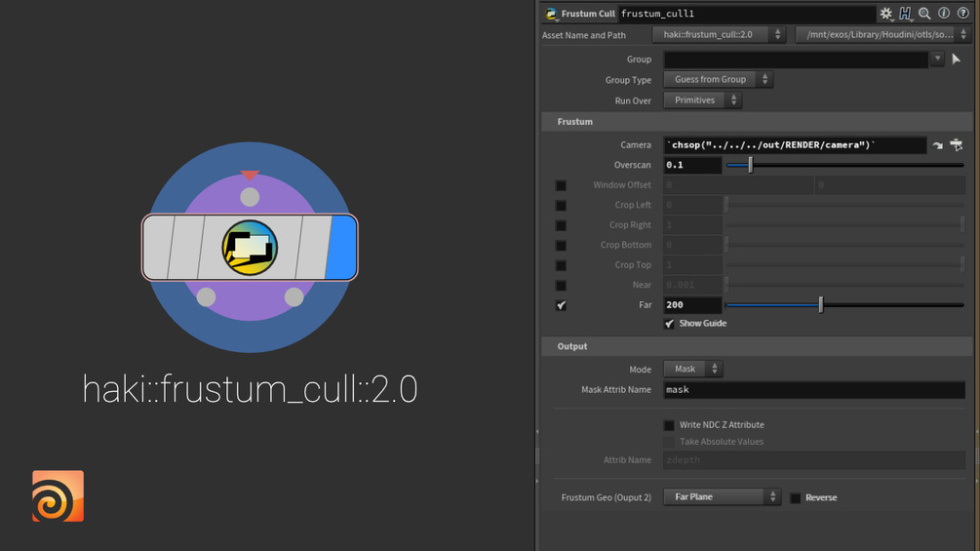The width and height of the screenshot is (980, 551).
Task: Click the Frustum section header
Action: [x=757, y=122]
